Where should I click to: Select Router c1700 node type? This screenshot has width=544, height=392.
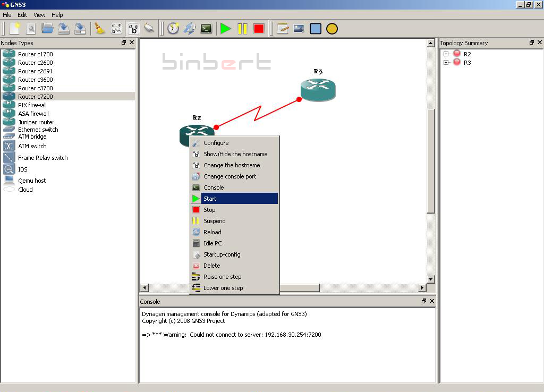click(68, 54)
